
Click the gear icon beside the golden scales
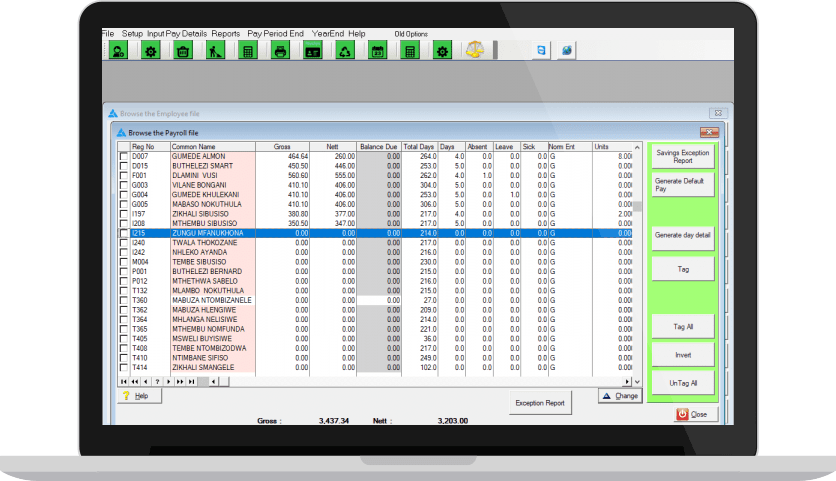tap(442, 51)
